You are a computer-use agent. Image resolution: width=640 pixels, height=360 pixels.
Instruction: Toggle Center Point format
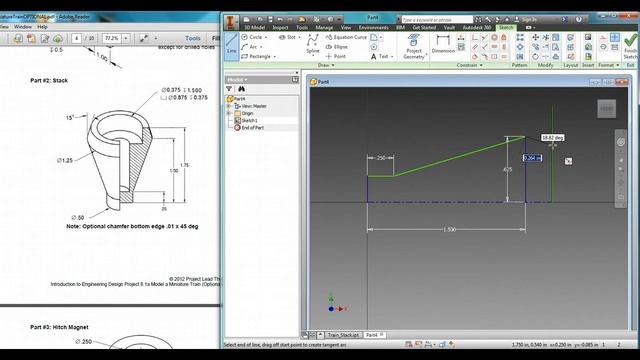(614, 38)
